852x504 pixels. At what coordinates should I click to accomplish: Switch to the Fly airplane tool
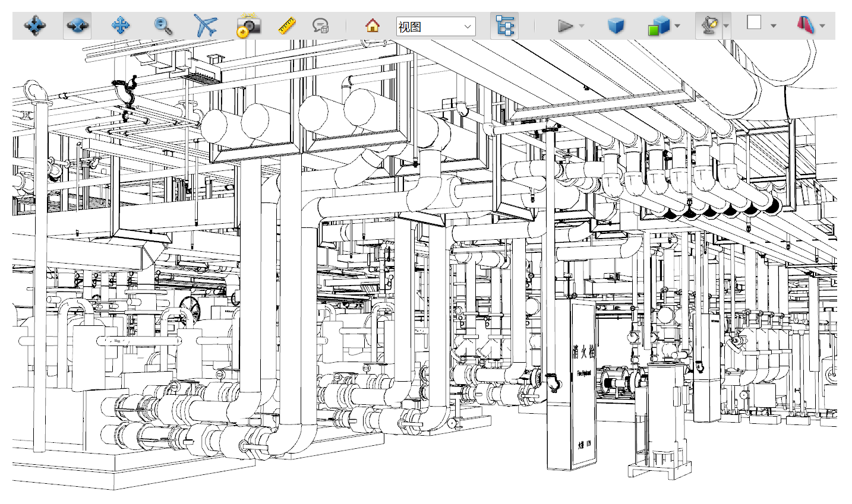coord(206,26)
